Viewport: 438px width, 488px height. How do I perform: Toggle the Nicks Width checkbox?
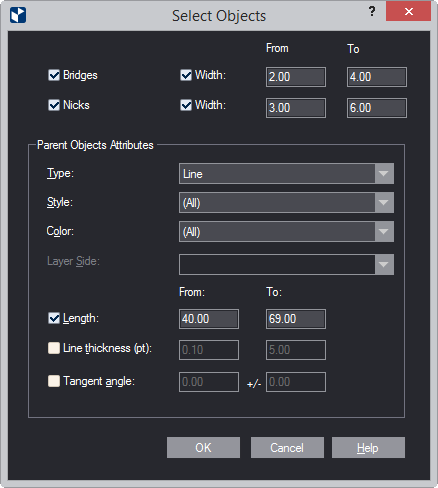pyautogui.click(x=186, y=105)
